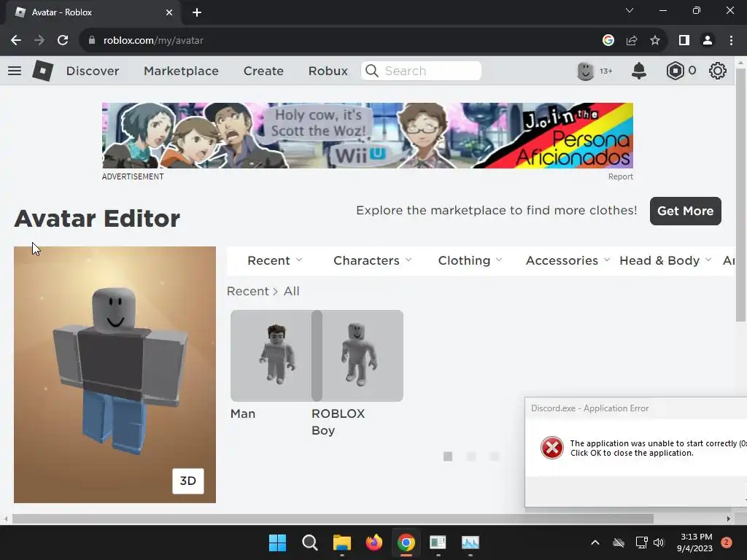Switch avatar preview to 3D

point(187,481)
